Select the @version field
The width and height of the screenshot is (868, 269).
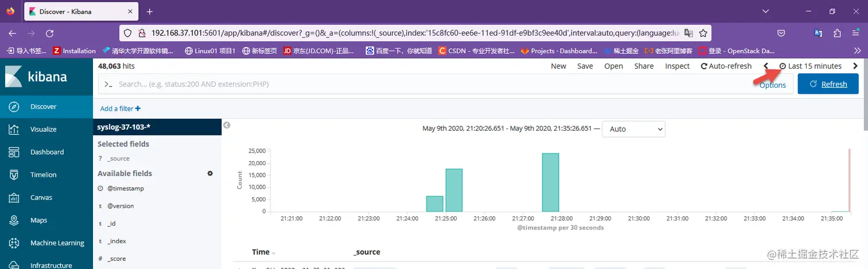click(121, 206)
